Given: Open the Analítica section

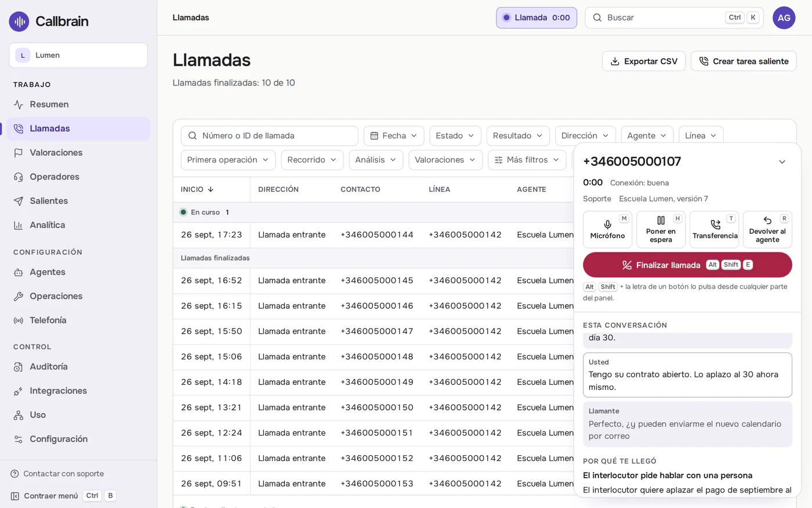Looking at the screenshot, I should point(78,225).
